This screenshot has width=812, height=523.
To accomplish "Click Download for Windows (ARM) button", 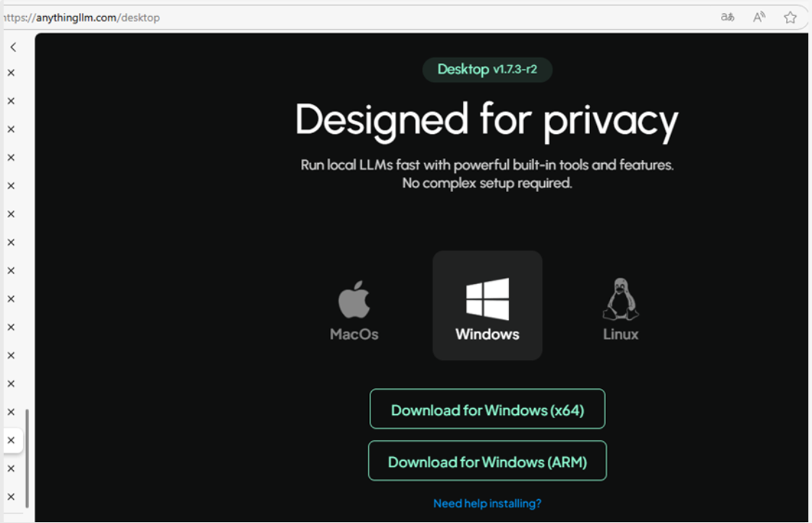I will pyautogui.click(x=487, y=461).
